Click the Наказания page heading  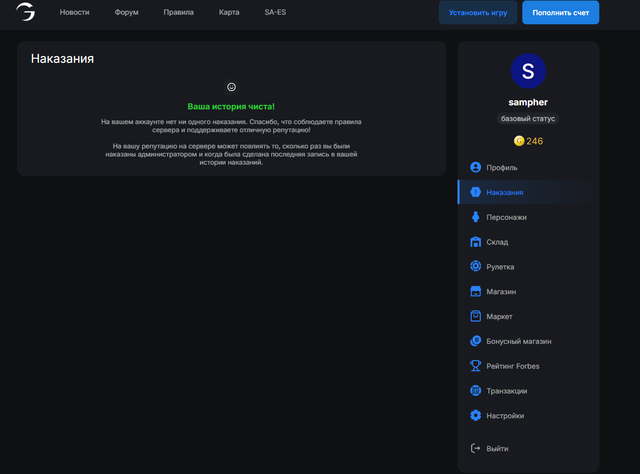(x=62, y=59)
